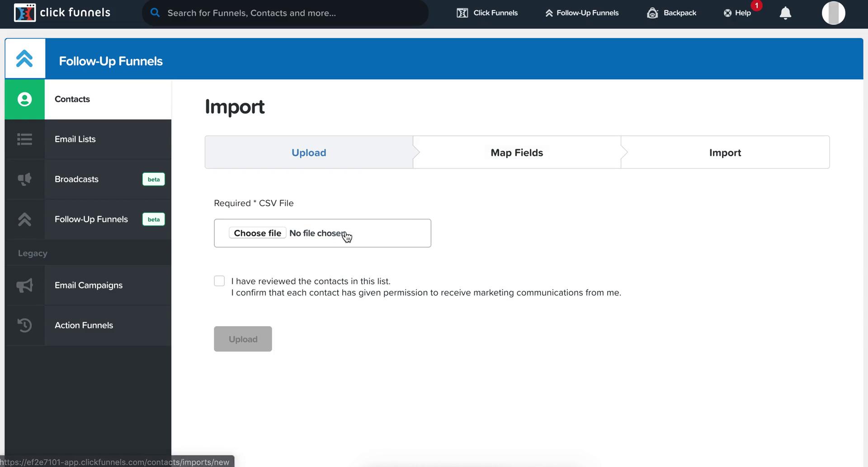The height and width of the screenshot is (467, 868).
Task: Click the search magnifier icon
Action: [155, 13]
